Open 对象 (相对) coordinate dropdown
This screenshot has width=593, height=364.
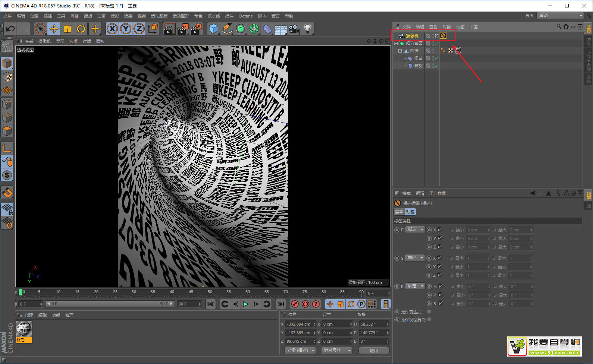(x=300, y=350)
